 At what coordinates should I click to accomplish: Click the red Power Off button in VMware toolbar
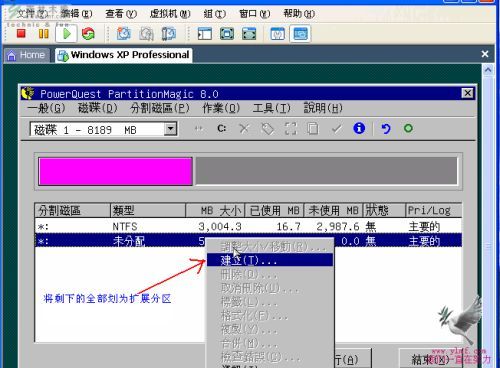pos(21,33)
